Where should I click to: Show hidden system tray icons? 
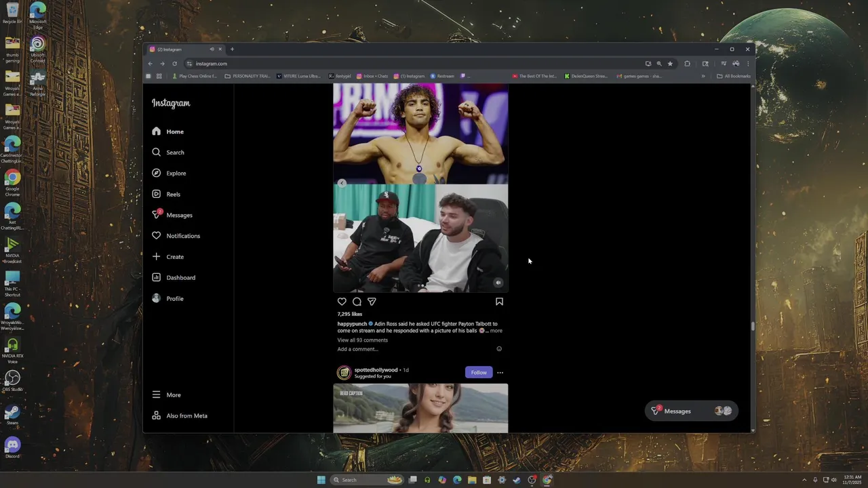(804, 480)
